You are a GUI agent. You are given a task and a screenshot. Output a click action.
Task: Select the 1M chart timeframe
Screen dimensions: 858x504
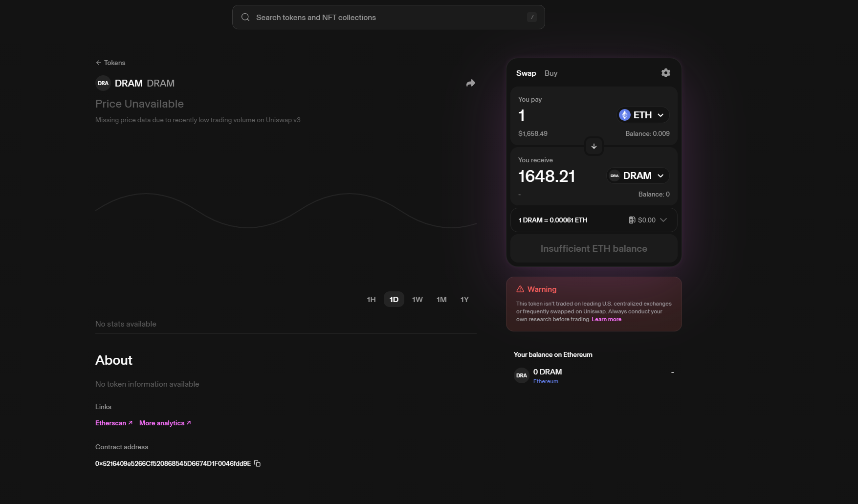[x=441, y=299]
